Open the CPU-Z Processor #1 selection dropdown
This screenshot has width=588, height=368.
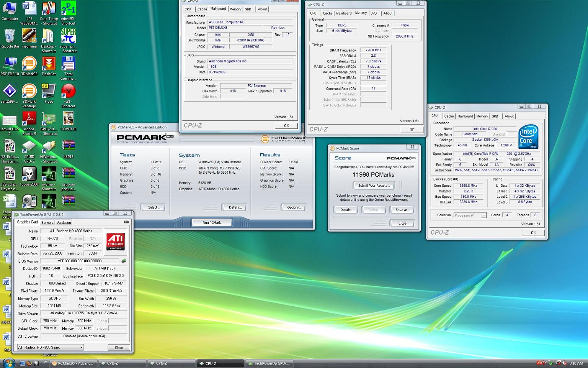pos(470,215)
